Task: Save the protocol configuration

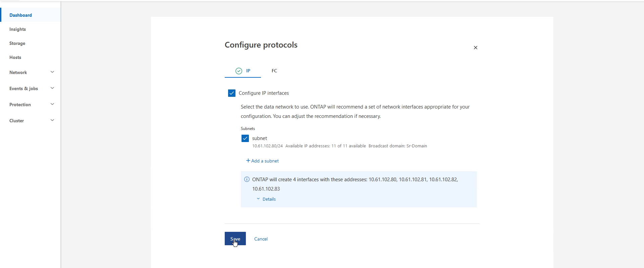Action: coord(235,239)
